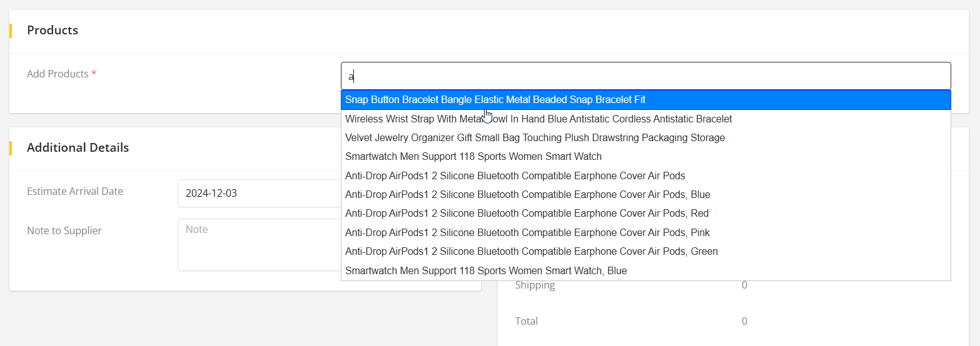Pick Velvet Jewelry Organizer Gift Bag option
This screenshot has height=346, width=980.
click(x=535, y=137)
